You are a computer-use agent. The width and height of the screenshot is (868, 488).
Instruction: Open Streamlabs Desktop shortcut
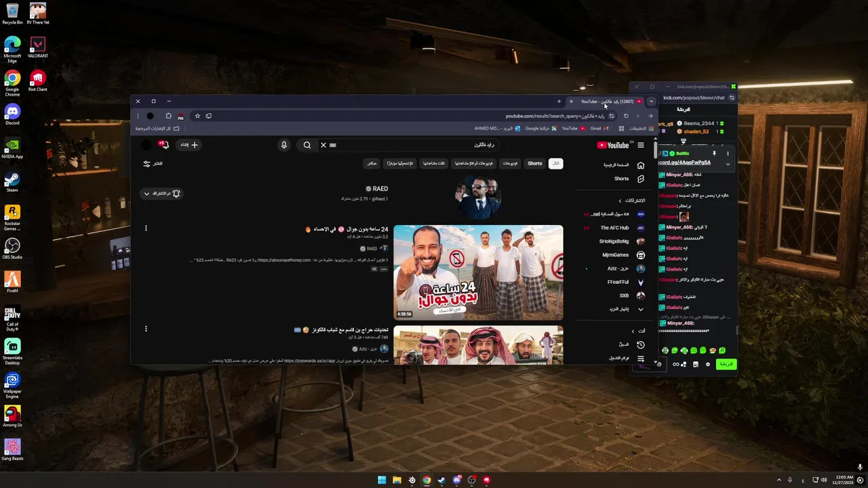(12, 352)
